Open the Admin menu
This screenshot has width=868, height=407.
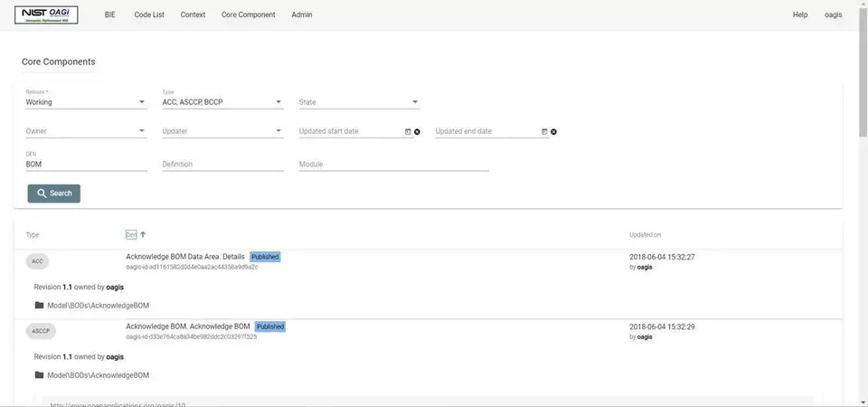tap(302, 15)
